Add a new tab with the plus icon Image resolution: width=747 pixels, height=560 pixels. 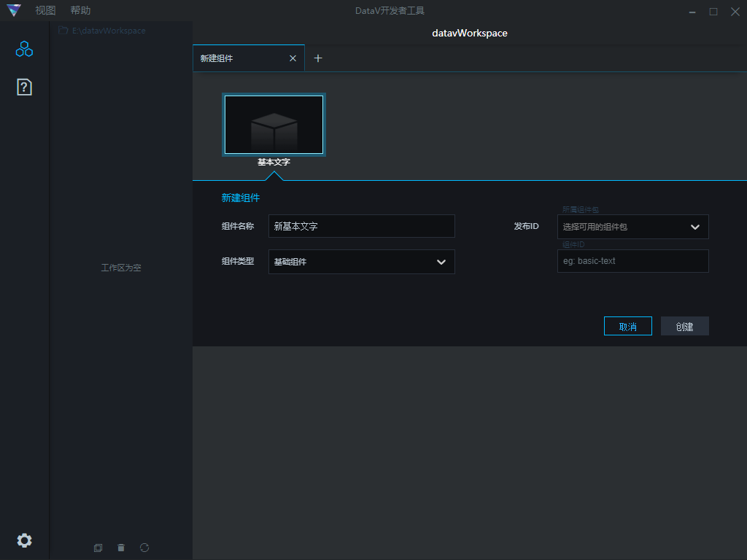[318, 58]
